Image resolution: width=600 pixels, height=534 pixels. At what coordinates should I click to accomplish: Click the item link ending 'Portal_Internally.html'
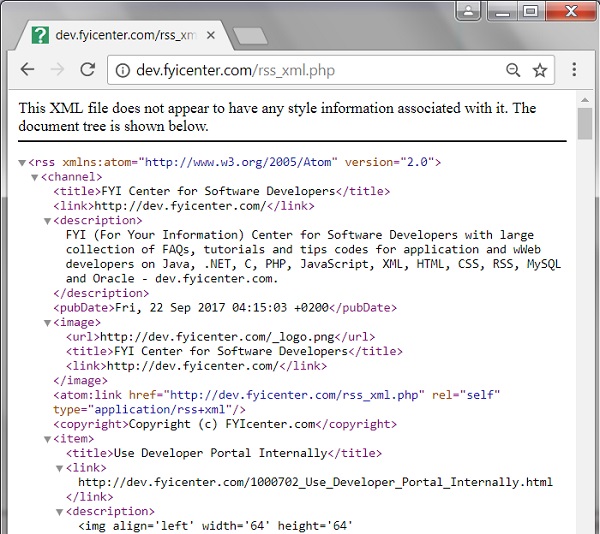315,482
